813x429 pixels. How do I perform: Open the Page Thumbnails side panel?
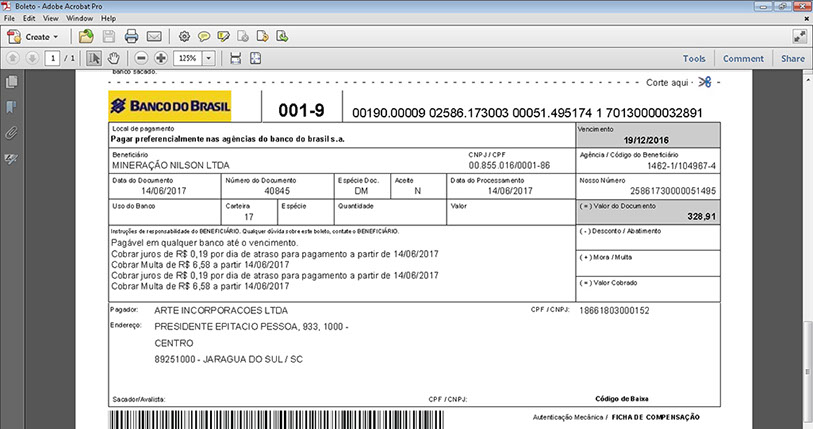point(12,82)
